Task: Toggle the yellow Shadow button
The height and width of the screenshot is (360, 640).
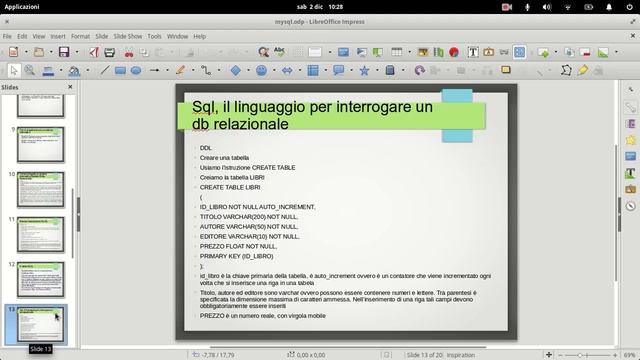Action: click(506, 70)
